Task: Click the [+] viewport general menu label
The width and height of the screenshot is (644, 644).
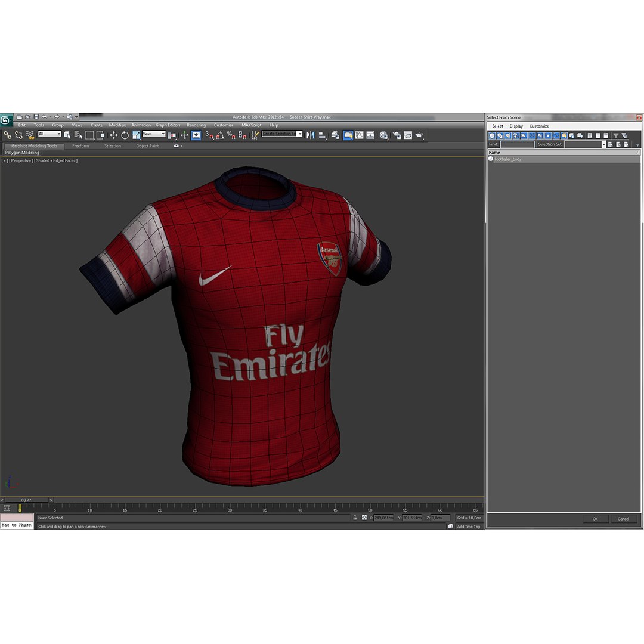Action: click(x=5, y=160)
